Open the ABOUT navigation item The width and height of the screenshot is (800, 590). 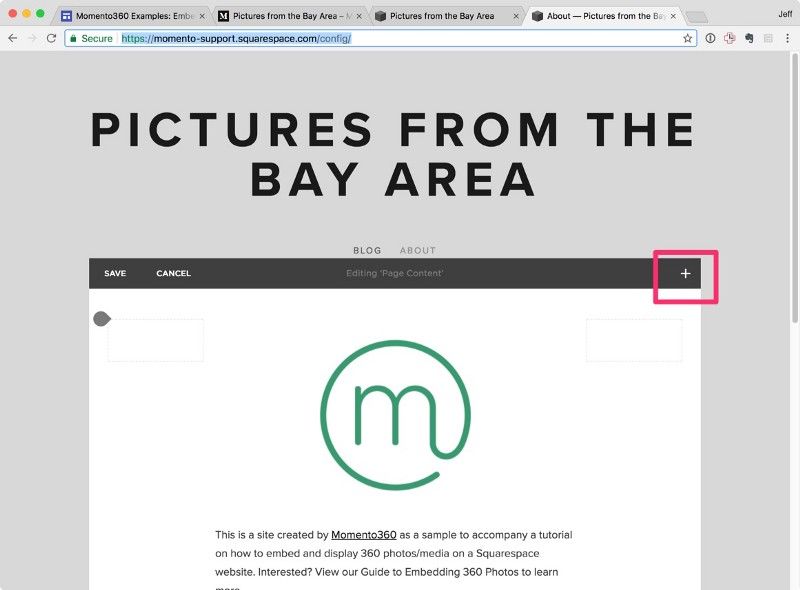[x=417, y=251]
